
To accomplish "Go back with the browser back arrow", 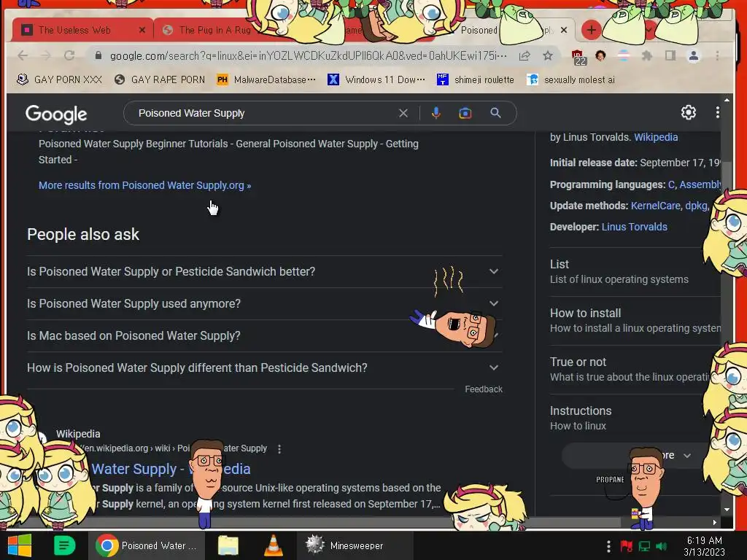I will tap(23, 55).
